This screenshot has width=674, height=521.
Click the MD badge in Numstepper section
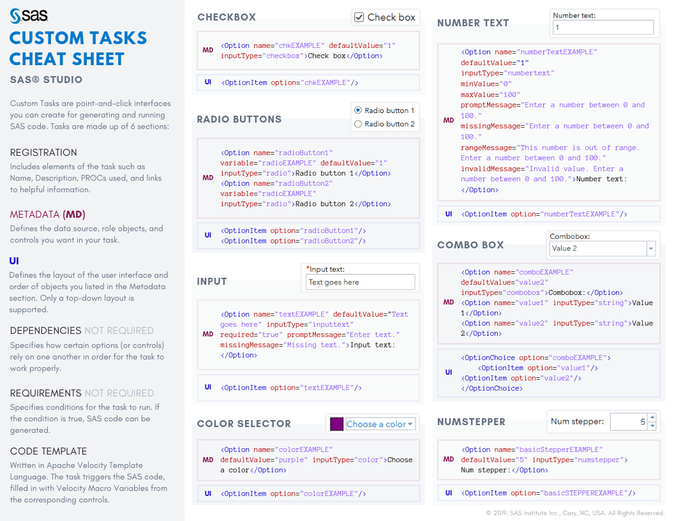click(449, 459)
